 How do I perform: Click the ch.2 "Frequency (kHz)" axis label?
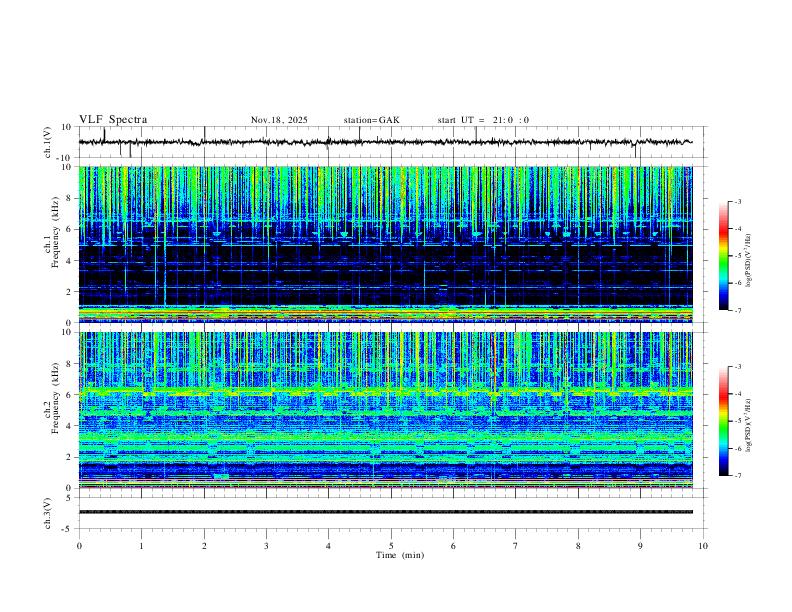(56, 398)
